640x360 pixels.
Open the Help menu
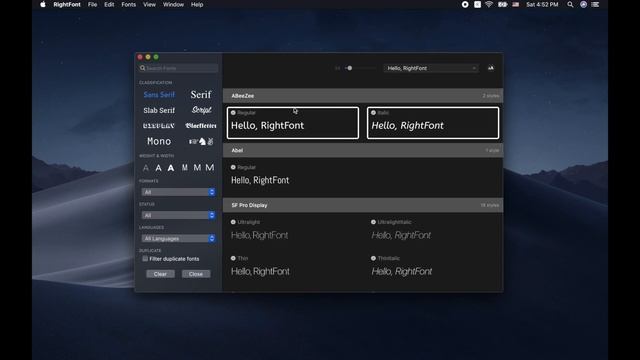(x=197, y=4)
